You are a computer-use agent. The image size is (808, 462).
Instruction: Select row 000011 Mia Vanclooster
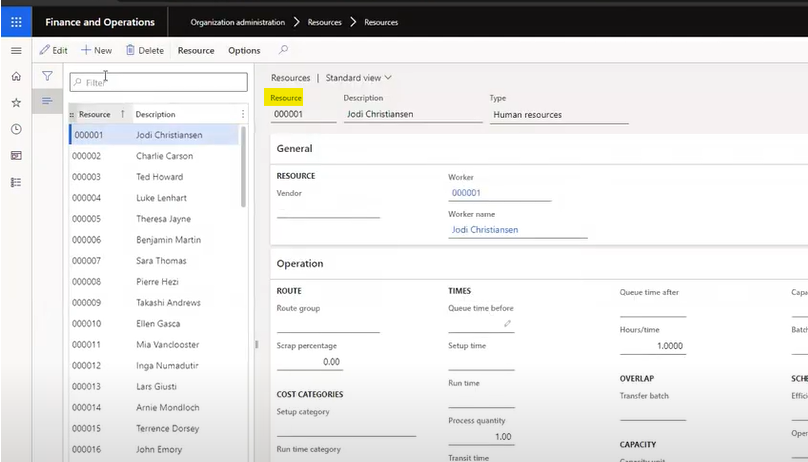tap(154, 345)
